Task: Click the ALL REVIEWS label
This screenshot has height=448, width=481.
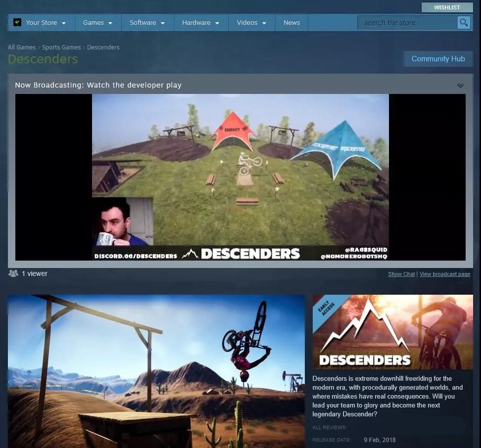Action: (x=330, y=427)
